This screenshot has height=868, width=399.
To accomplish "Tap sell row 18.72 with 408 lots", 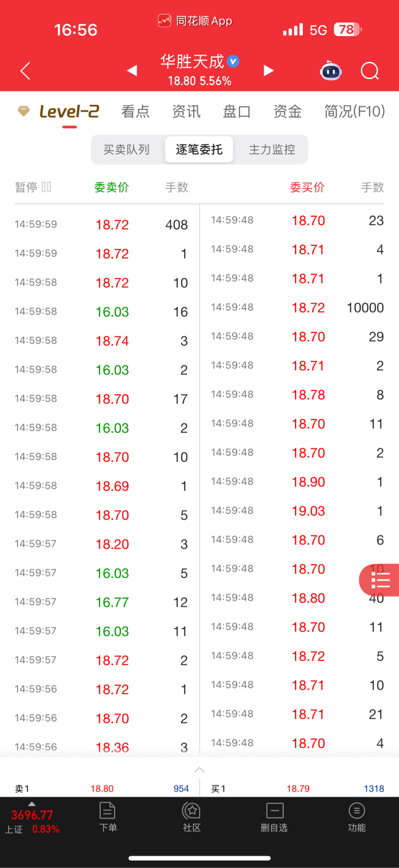I will 101,225.
